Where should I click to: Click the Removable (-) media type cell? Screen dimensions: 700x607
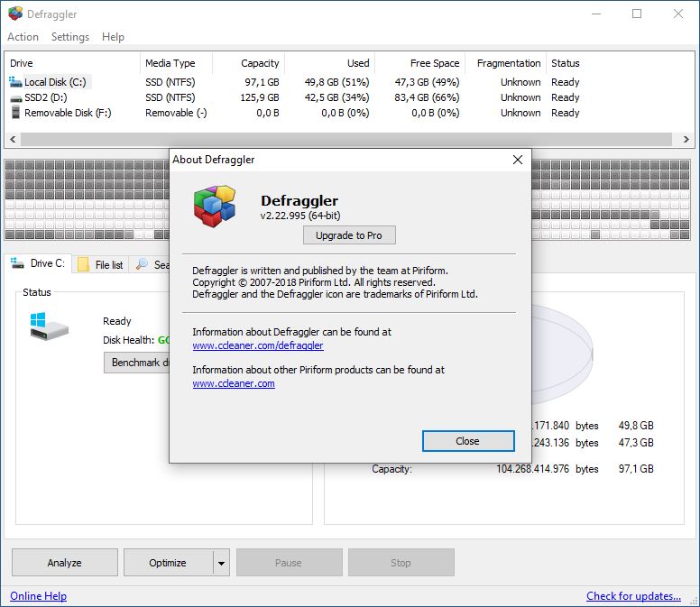pos(176,113)
